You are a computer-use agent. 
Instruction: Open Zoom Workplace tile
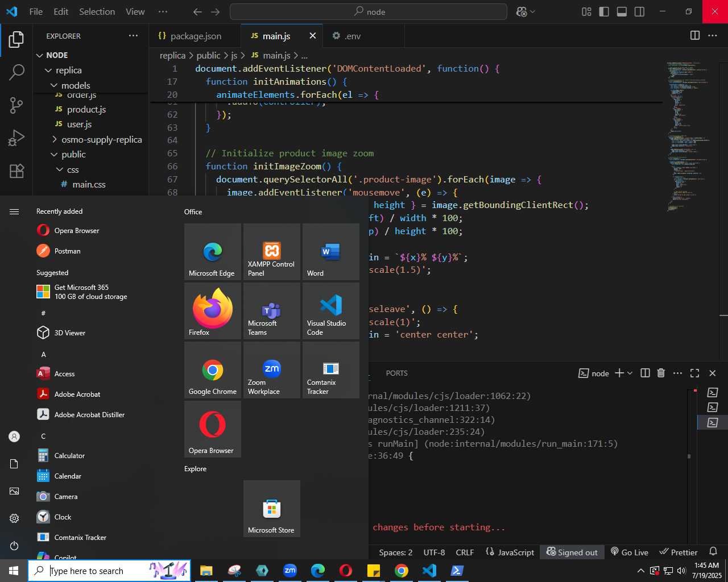[272, 370]
